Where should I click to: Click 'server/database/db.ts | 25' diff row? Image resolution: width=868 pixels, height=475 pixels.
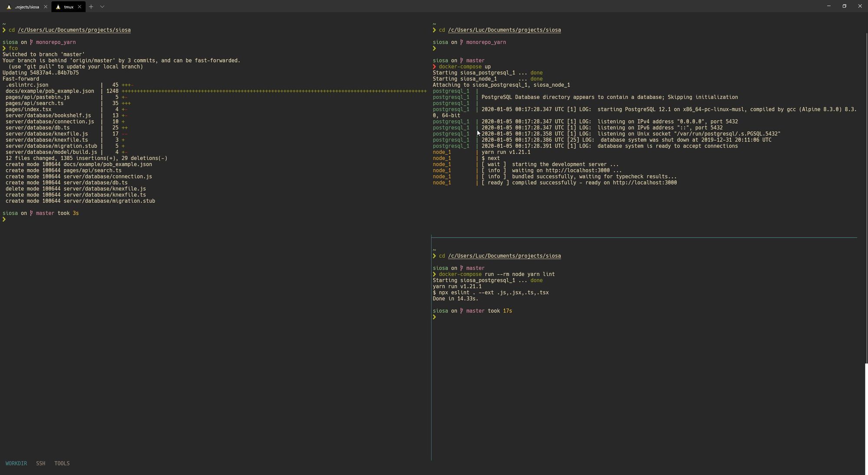[66, 128]
